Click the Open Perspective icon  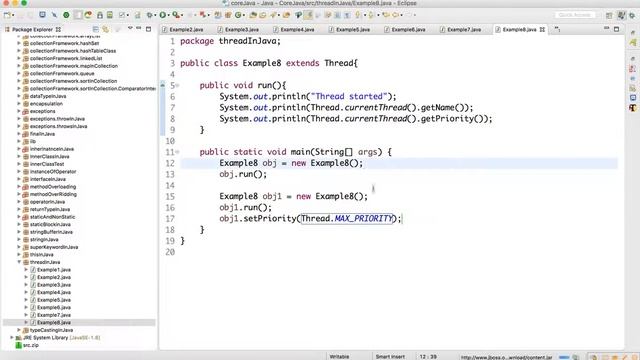point(609,15)
